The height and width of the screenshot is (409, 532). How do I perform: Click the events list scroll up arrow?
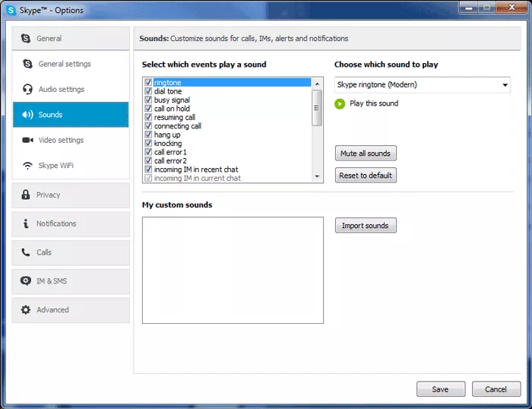[317, 84]
